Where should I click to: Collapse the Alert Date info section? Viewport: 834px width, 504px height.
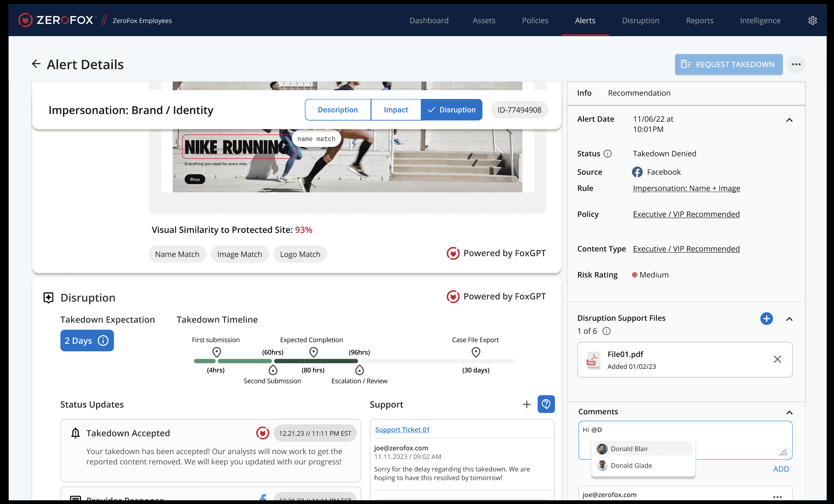[789, 120]
